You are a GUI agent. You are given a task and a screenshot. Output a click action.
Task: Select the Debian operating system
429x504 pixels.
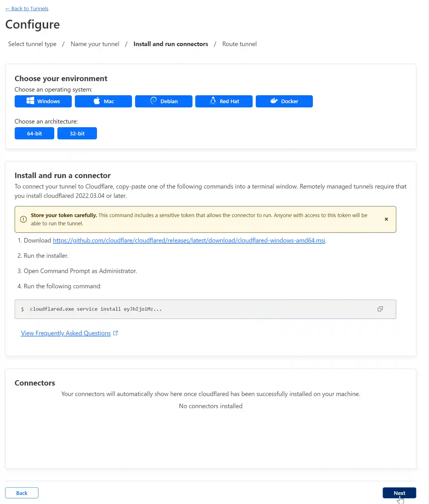pyautogui.click(x=164, y=101)
